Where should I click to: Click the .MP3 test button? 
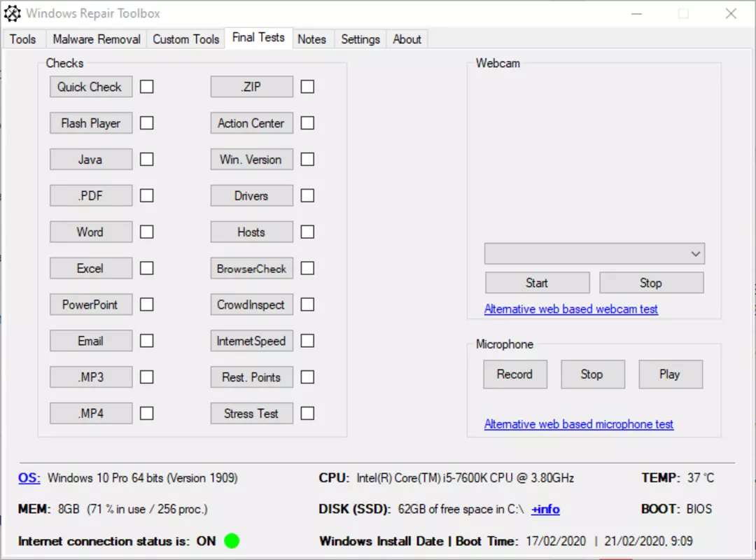point(91,377)
